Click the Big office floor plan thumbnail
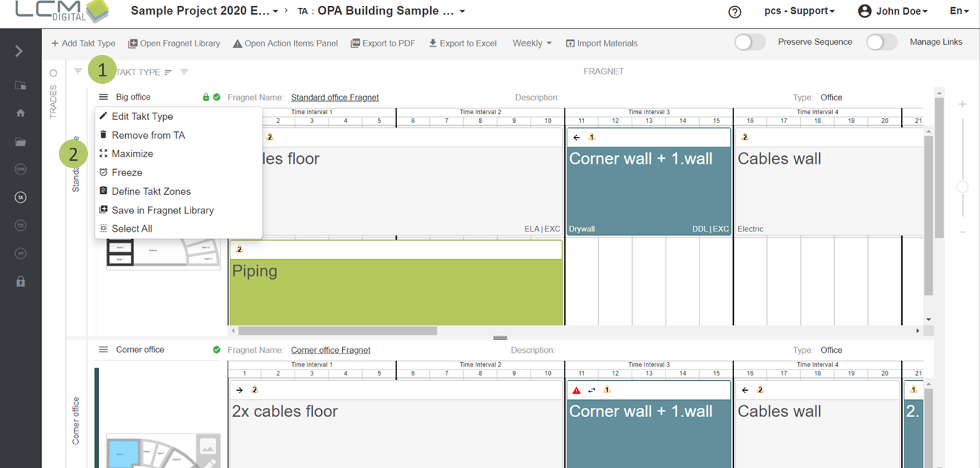 pyautogui.click(x=163, y=252)
